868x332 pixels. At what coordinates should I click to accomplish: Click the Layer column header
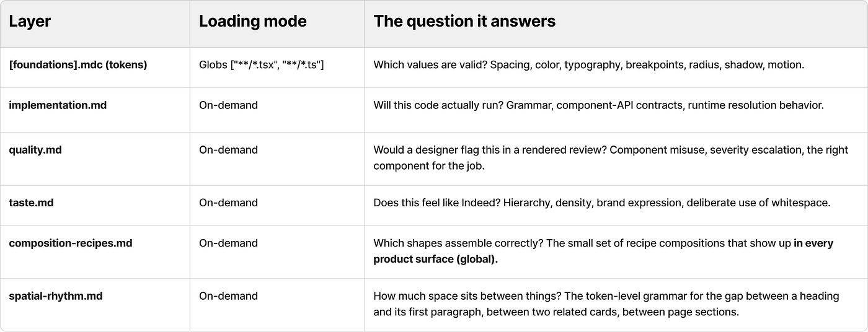[30, 21]
